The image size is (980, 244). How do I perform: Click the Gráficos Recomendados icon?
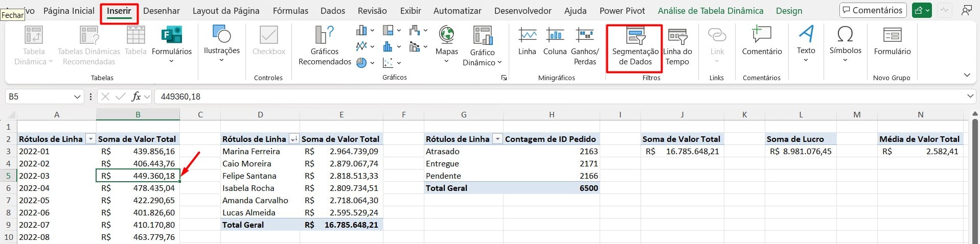325,36
